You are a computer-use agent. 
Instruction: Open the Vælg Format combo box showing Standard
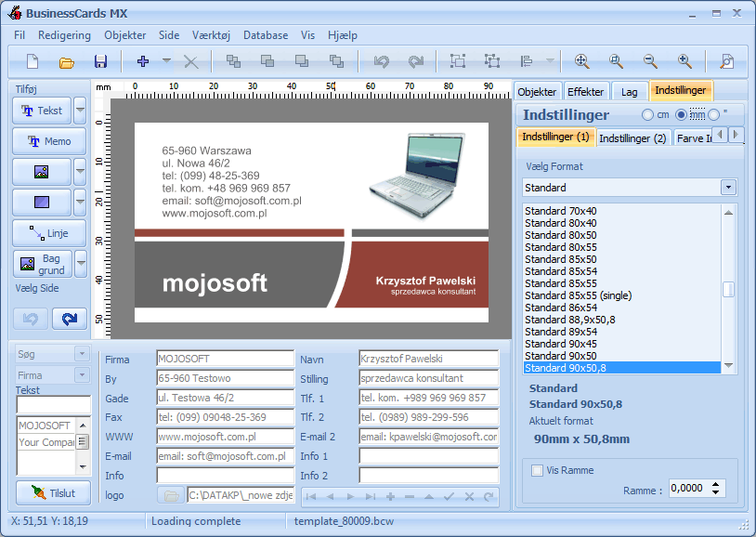click(629, 187)
